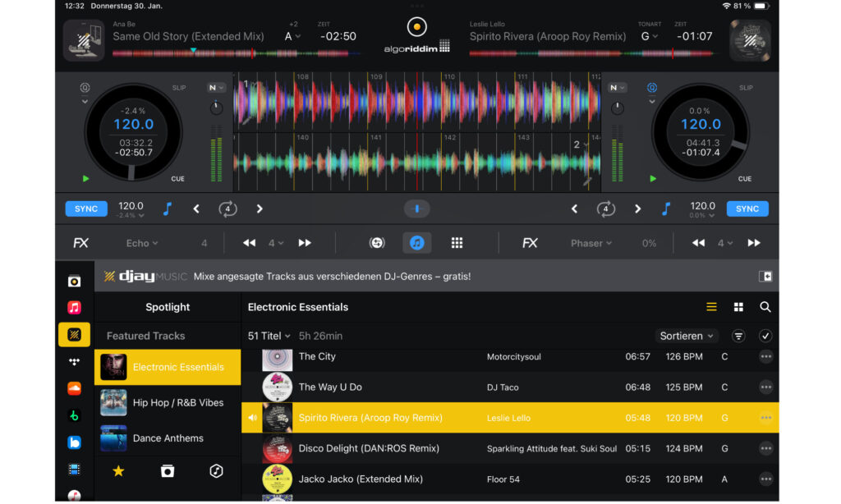The height and width of the screenshot is (504, 841).
Task: Skip forward on right deck beat jump
Action: coord(754,244)
